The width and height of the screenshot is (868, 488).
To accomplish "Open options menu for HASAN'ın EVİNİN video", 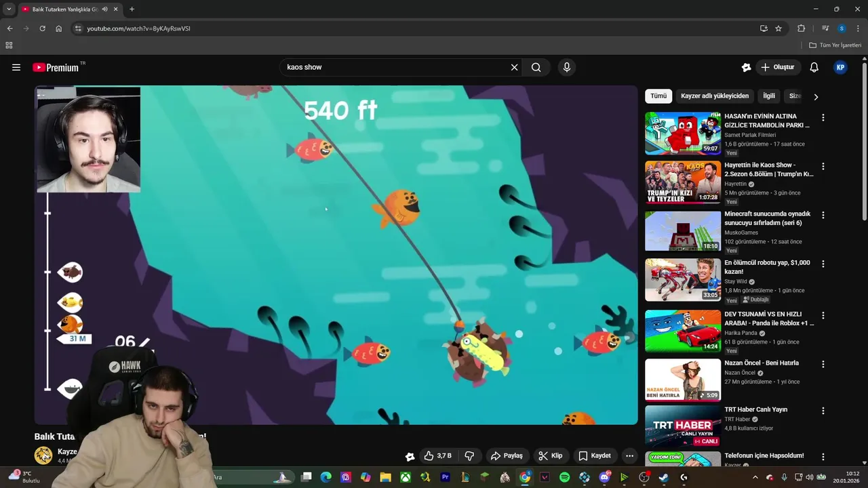I will click(823, 117).
